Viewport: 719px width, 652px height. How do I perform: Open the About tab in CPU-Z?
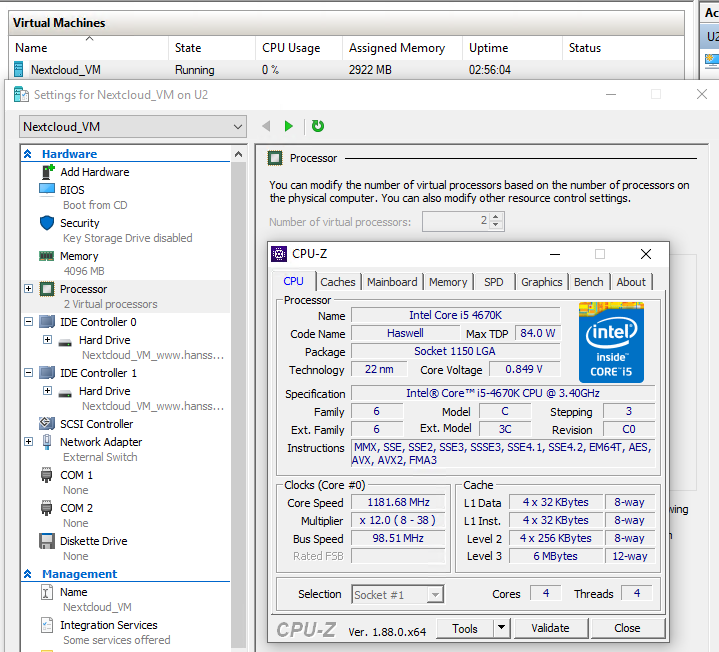pos(631,282)
